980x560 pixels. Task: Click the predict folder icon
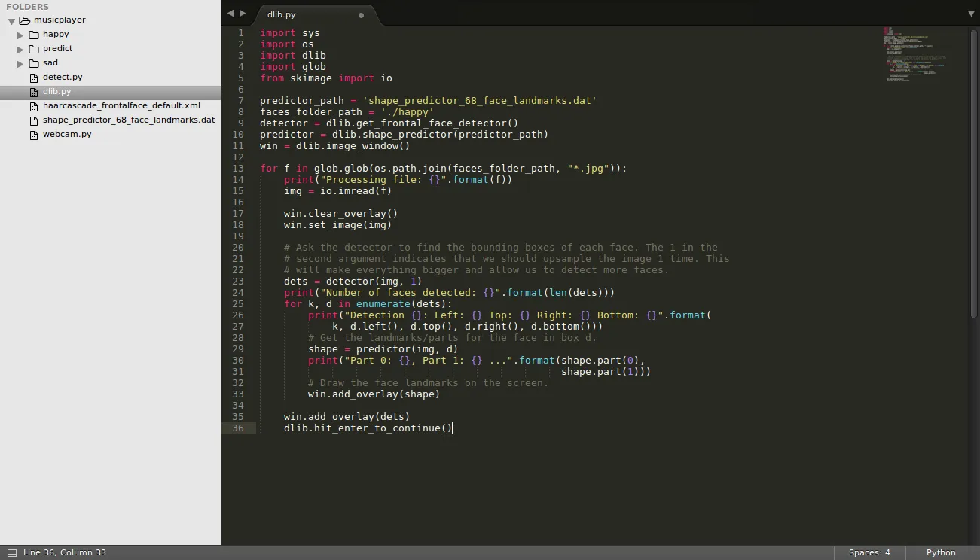[34, 49]
